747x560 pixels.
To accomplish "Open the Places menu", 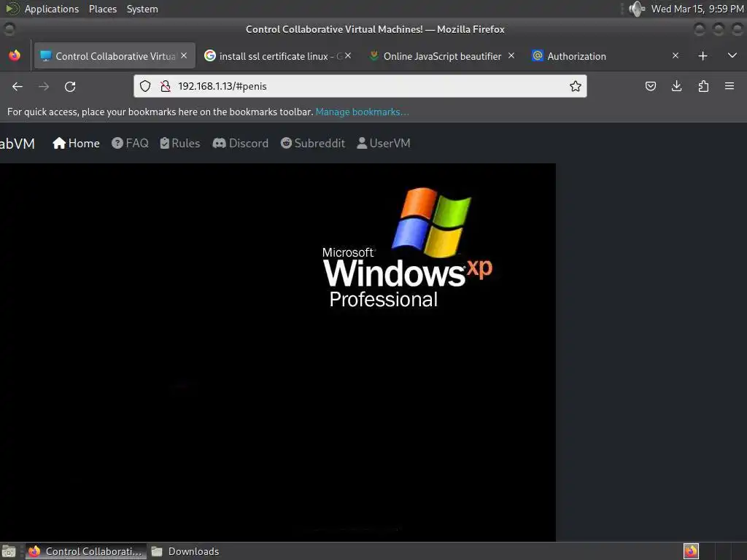I will (x=102, y=9).
